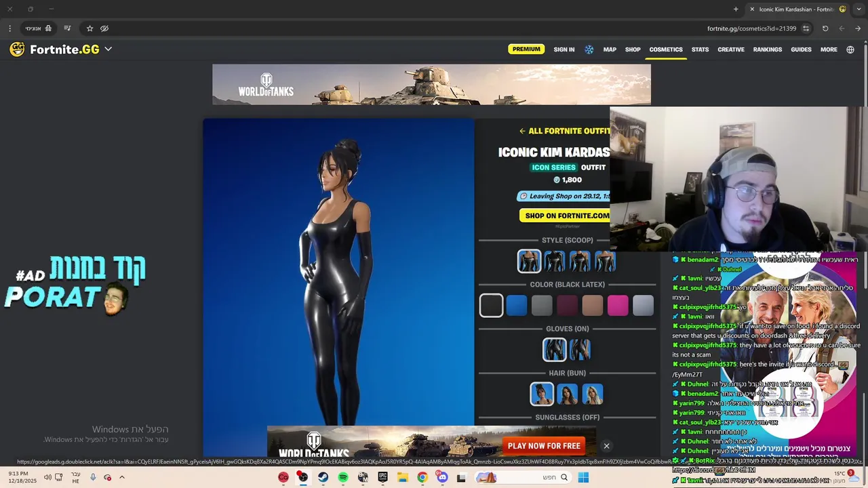This screenshot has width=868, height=488.
Task: Reload the page
Action: coord(825,28)
